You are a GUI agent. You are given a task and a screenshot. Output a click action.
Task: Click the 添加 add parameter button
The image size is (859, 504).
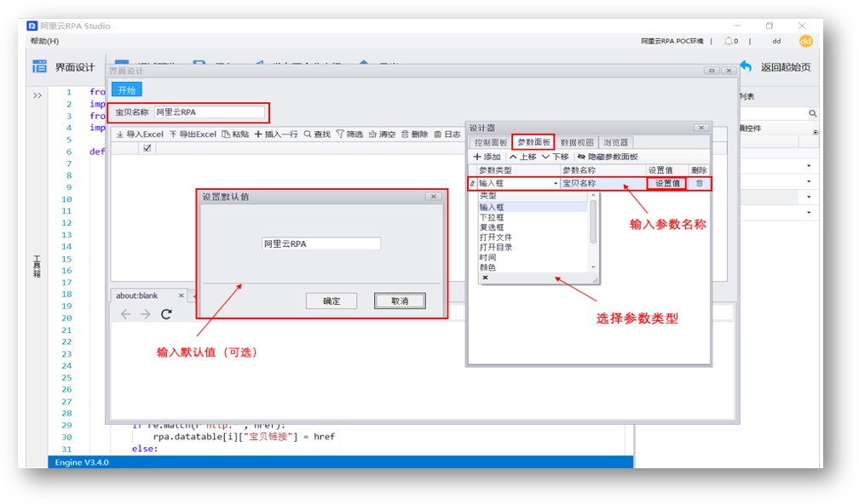point(487,157)
